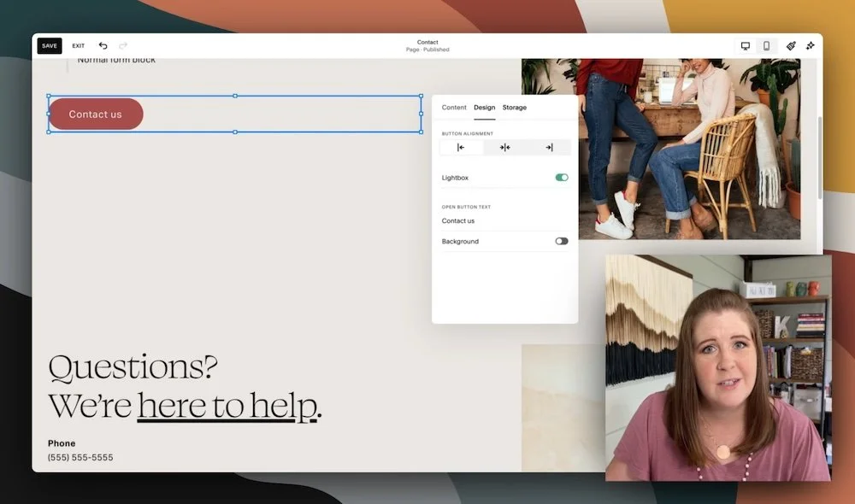Image resolution: width=855 pixels, height=504 pixels.
Task: Click the redo arrow icon
Action: tap(122, 46)
